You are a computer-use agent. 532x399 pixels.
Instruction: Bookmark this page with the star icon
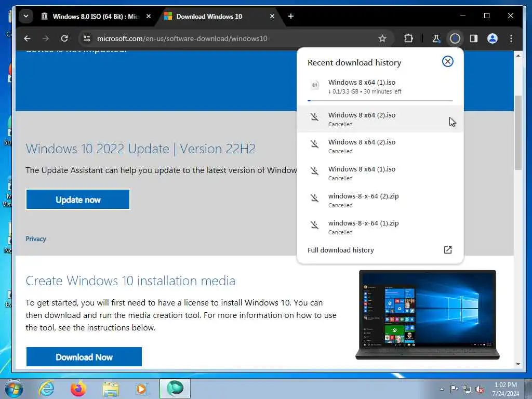382,38
